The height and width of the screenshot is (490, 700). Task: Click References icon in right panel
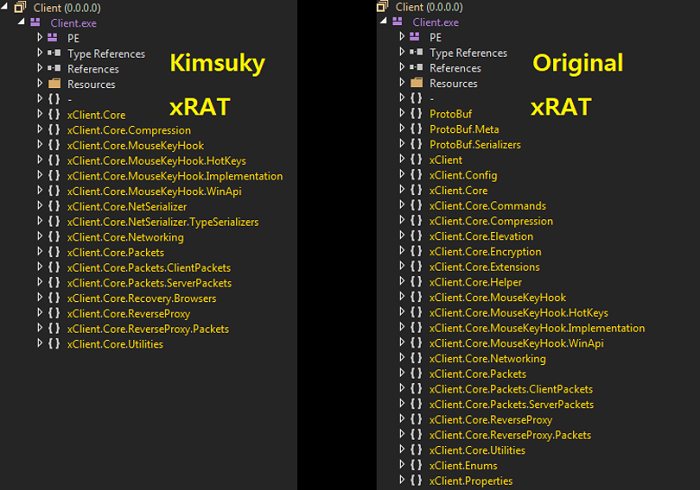416,67
